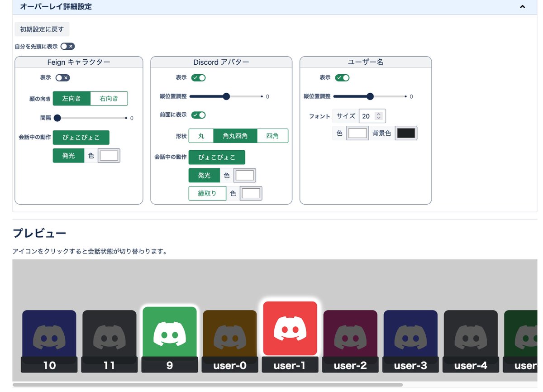The width and height of the screenshot is (543, 392).
Task: Open 縁取り color swatch
Action: point(251,193)
